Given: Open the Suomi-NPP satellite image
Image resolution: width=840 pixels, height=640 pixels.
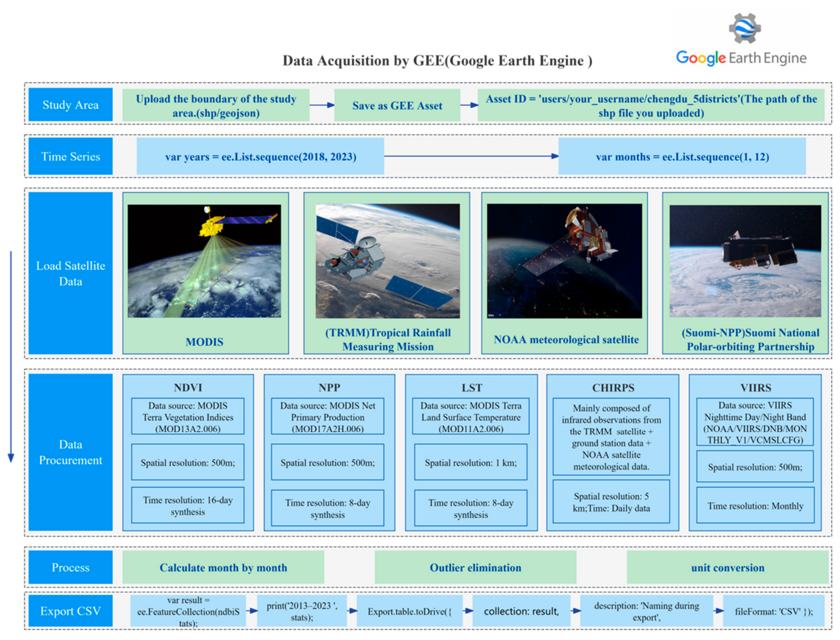Looking at the screenshot, I should click(745, 261).
